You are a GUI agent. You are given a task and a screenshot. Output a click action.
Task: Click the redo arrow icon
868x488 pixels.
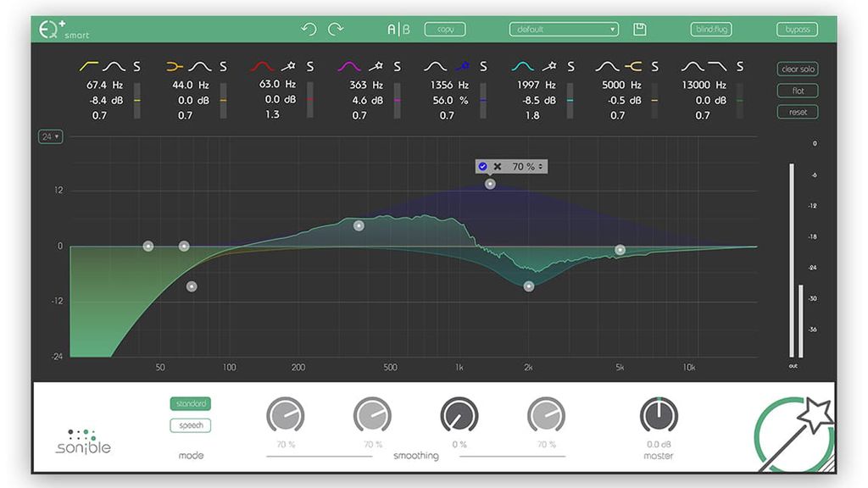coord(336,28)
